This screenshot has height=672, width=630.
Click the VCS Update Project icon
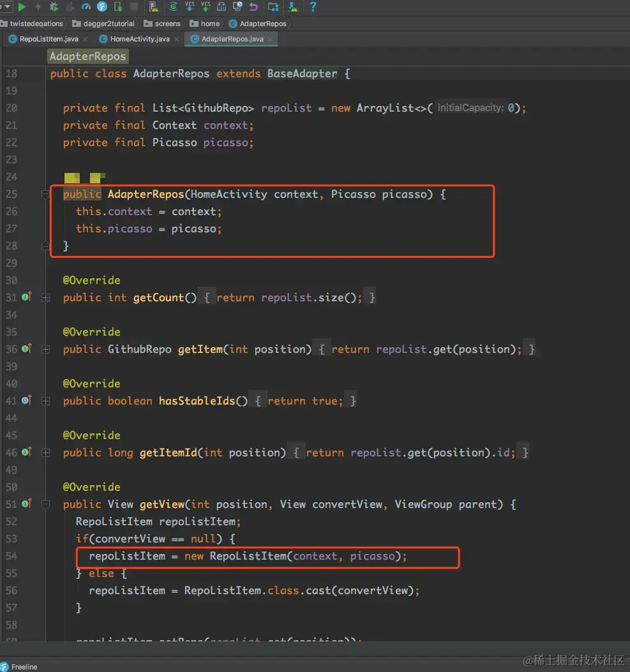190,6
